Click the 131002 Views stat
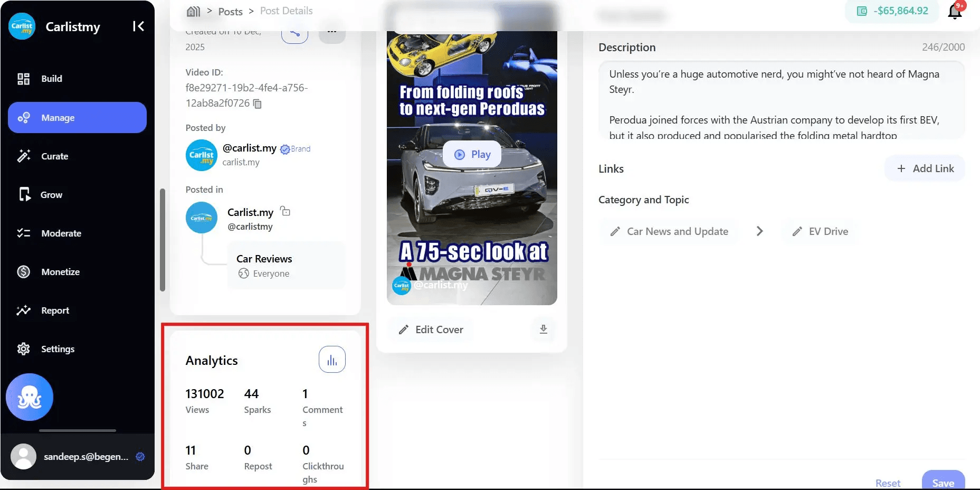 pyautogui.click(x=205, y=401)
